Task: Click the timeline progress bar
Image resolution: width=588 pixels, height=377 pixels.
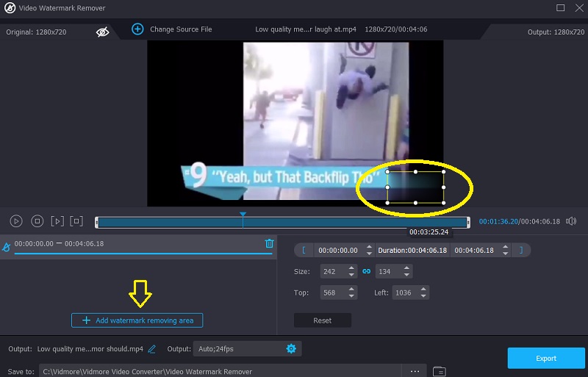Action: [x=282, y=223]
